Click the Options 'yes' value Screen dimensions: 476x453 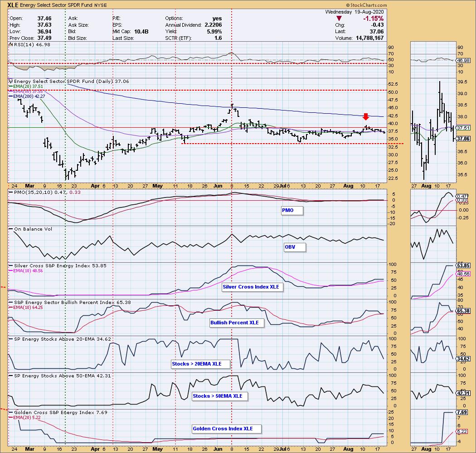coord(217,19)
